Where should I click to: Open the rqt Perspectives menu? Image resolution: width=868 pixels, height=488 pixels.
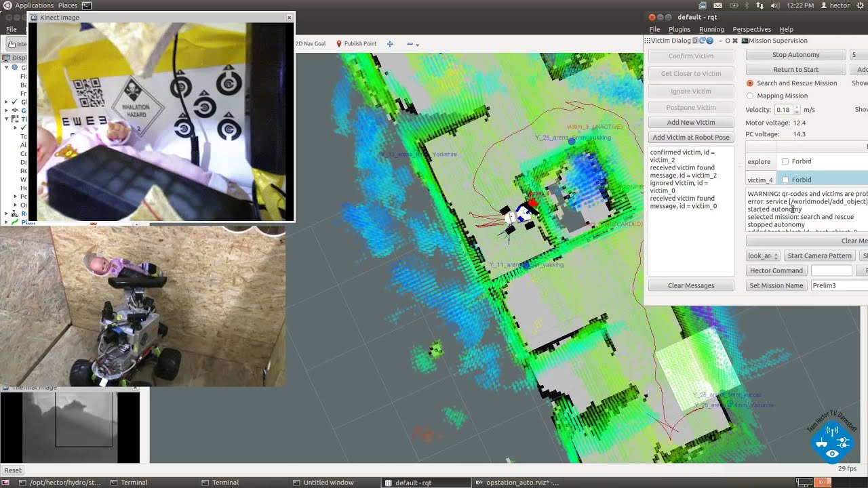click(x=751, y=29)
